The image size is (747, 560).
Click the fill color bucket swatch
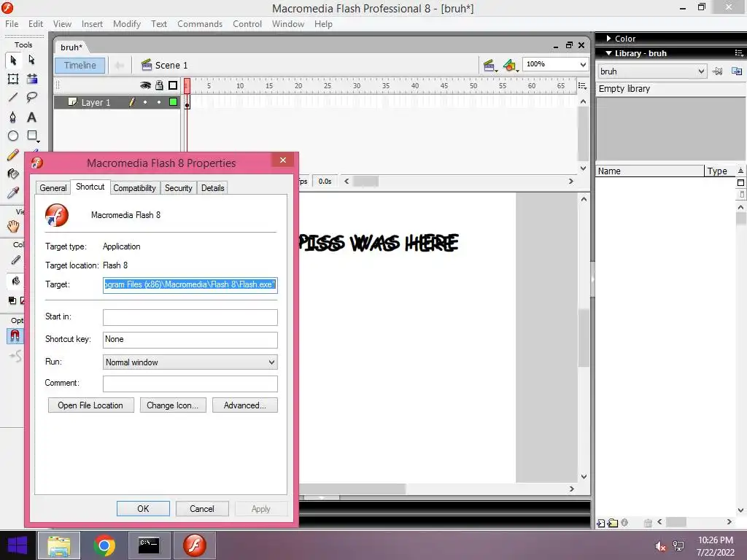(15, 281)
